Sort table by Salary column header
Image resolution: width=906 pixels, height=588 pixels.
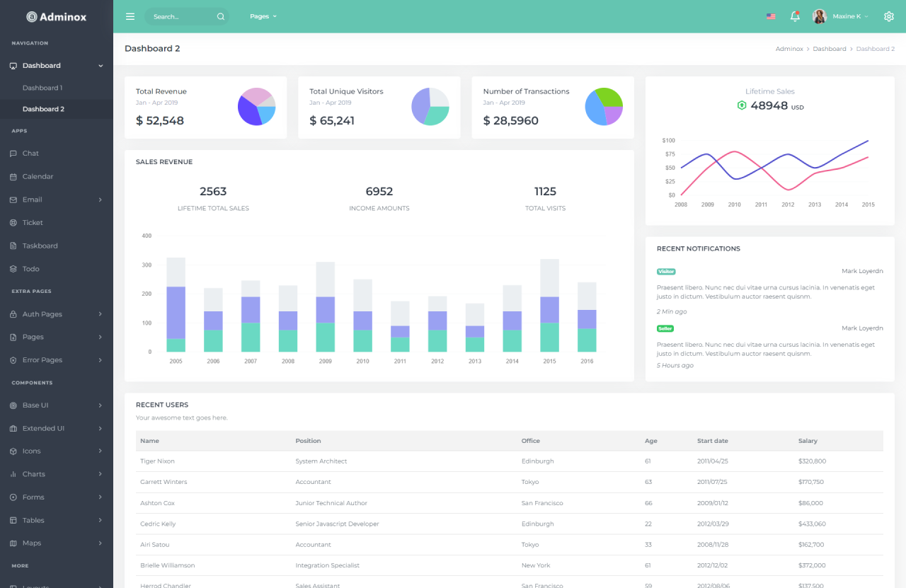pos(808,441)
